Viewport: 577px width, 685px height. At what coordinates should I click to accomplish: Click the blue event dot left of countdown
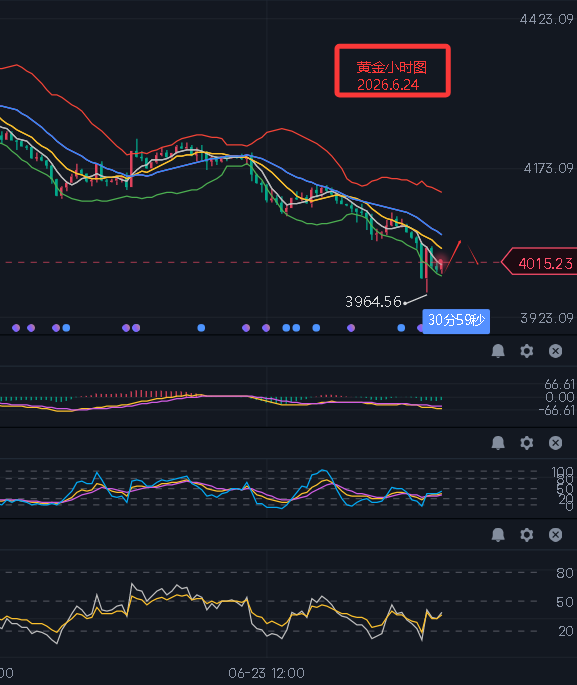401,328
